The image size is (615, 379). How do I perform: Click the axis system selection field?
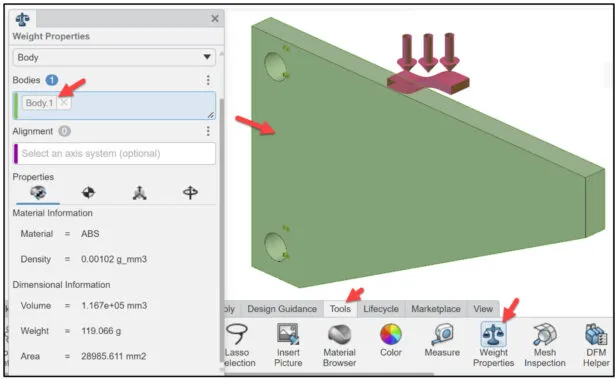point(114,153)
